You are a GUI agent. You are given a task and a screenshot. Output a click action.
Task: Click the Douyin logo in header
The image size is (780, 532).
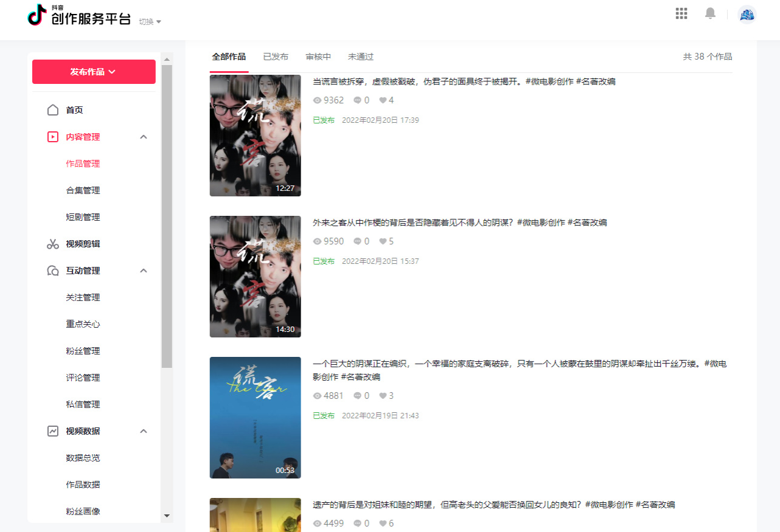pyautogui.click(x=37, y=15)
